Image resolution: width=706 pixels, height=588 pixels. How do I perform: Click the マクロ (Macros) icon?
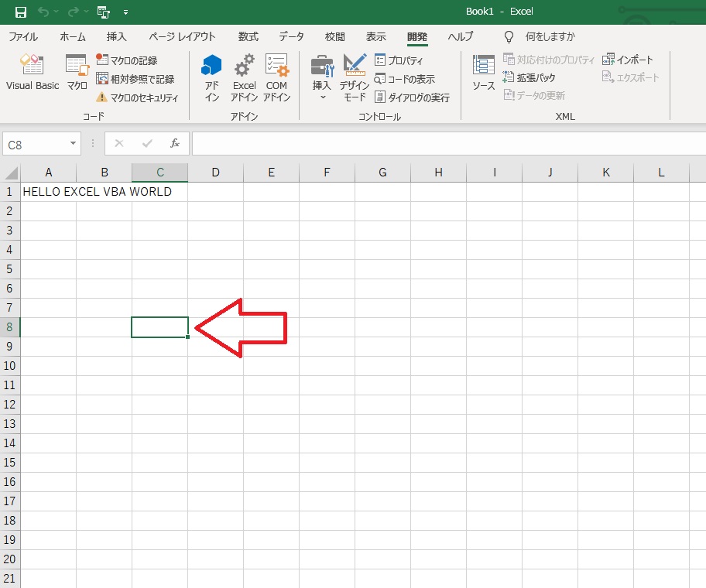click(x=77, y=73)
